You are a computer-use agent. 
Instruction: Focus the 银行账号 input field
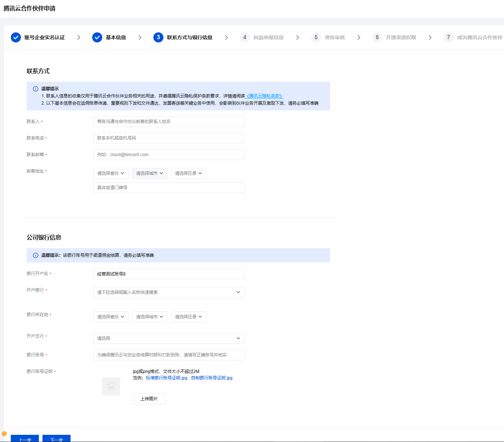[x=169, y=355]
